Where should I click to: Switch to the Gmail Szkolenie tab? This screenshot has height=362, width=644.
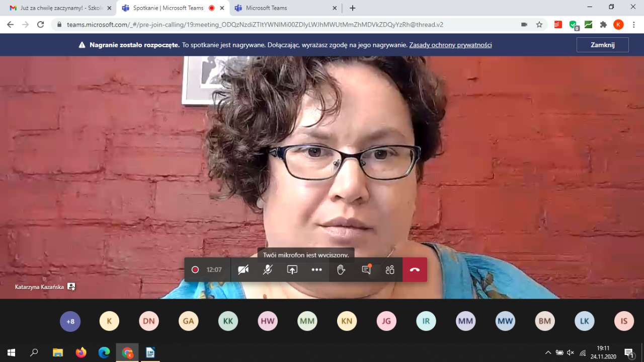[58, 8]
